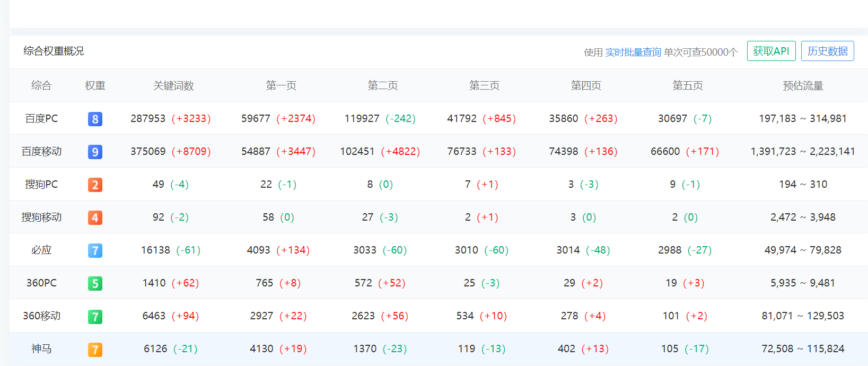Screen dimensions: 868x366
Task: Select the 360移动 row label
Action: click(41, 316)
